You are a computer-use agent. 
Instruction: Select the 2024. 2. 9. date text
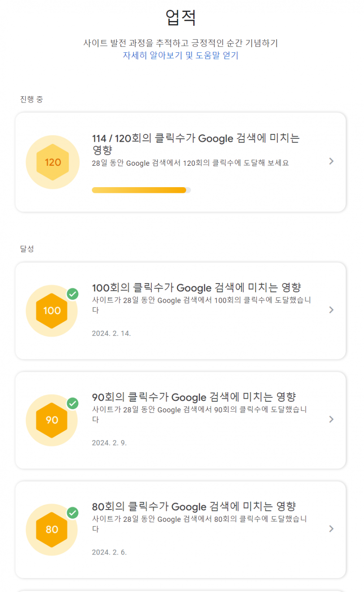pos(109,443)
